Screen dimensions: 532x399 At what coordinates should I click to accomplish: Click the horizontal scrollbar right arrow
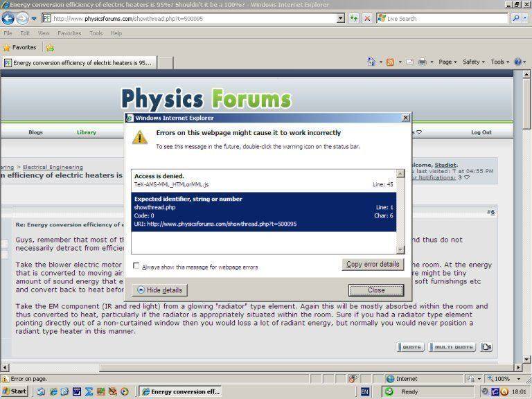coord(518,367)
